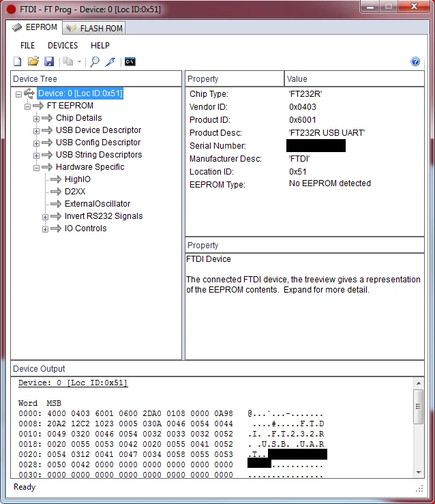Screen dimensions: 435x504
Task: Select the ExternalOscillator tree item
Action: [97, 204]
